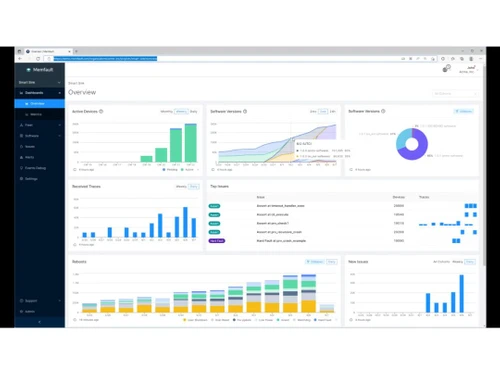Toggle the Hard Fault legend in Reboots

(x=323, y=320)
